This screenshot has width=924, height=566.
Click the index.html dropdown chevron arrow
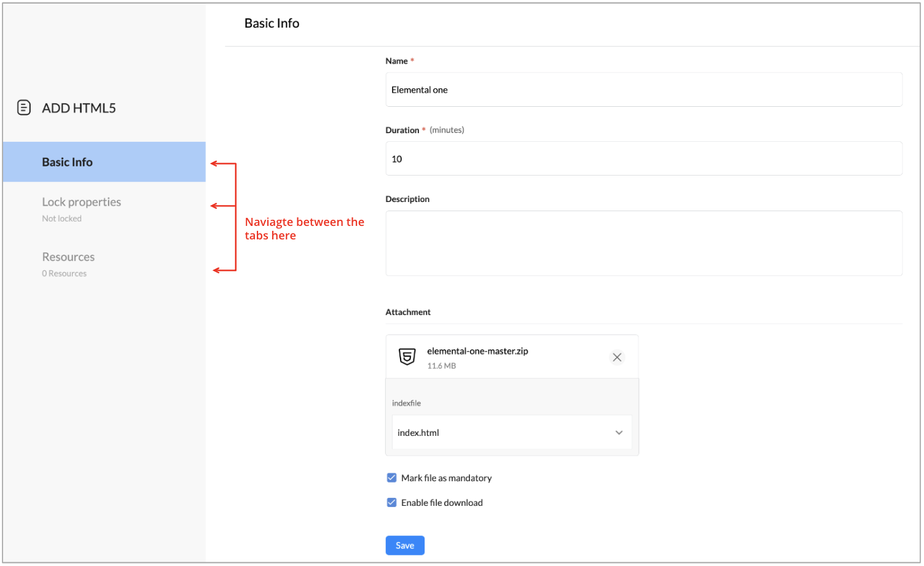coord(619,433)
